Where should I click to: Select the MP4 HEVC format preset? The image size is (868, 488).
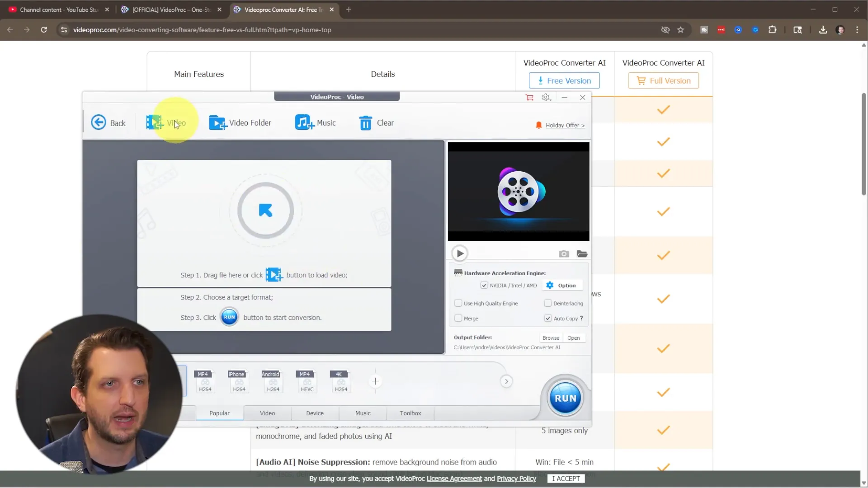click(x=307, y=381)
